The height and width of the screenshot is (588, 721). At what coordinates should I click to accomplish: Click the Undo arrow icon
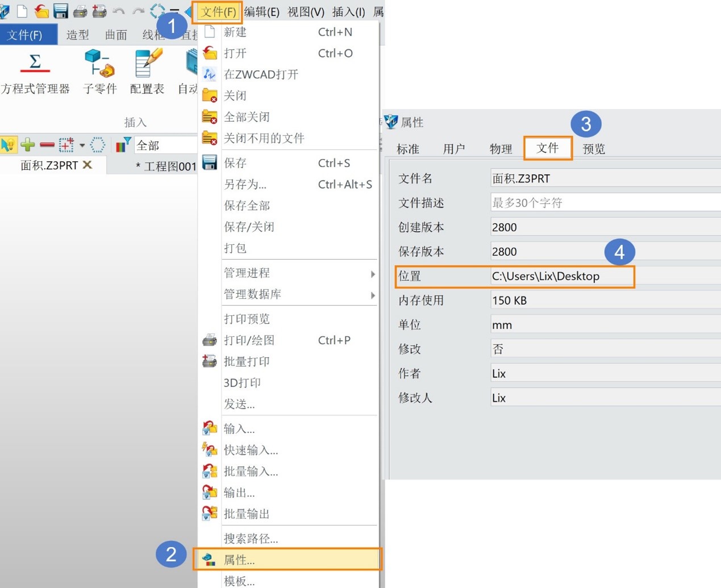[118, 11]
